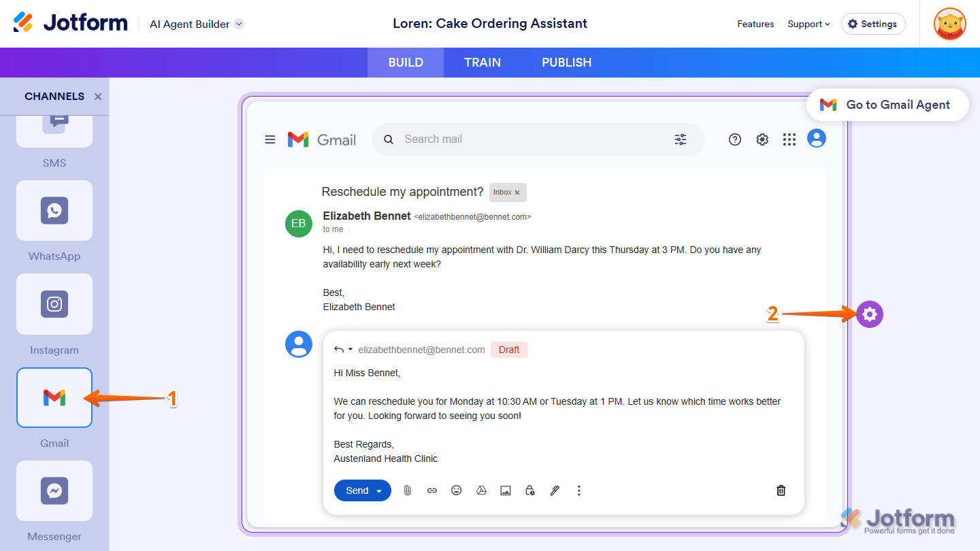Open the reply type dropdown arrow
This screenshot has width=980, height=551.
click(x=350, y=350)
